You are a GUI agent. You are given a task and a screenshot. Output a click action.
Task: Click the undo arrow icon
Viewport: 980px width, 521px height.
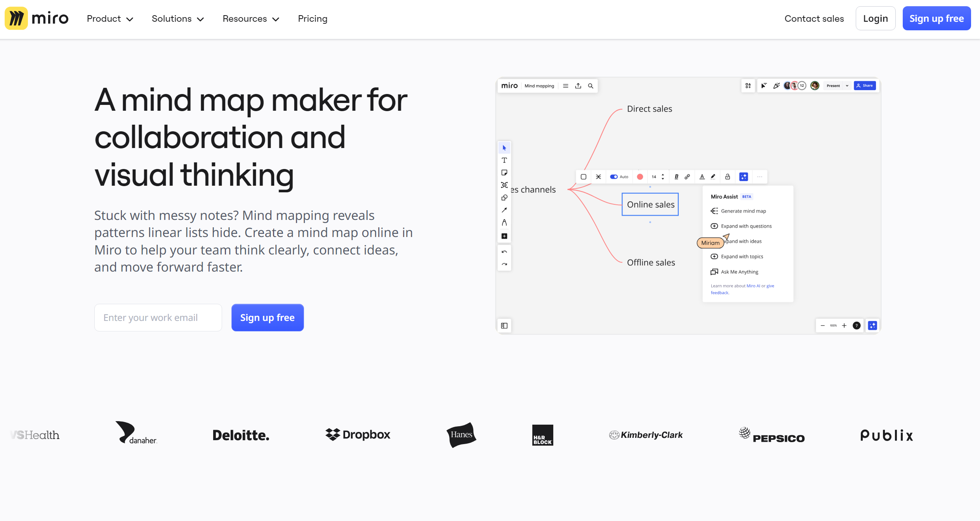click(504, 252)
